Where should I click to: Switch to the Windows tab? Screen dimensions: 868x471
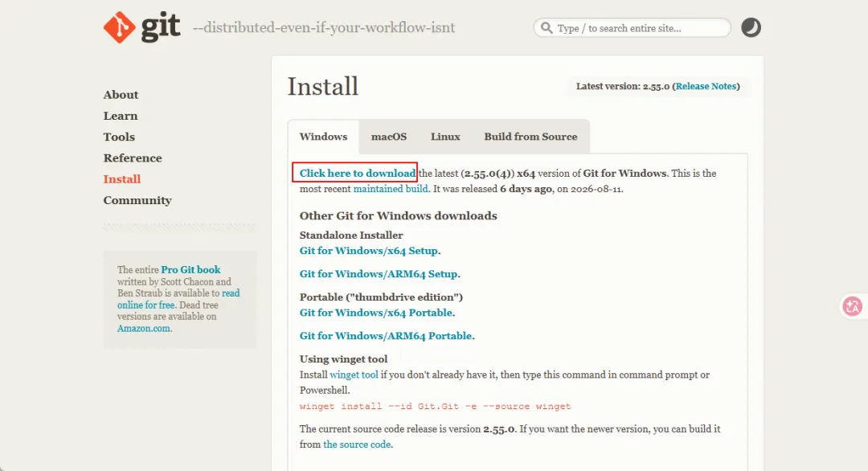tap(323, 137)
